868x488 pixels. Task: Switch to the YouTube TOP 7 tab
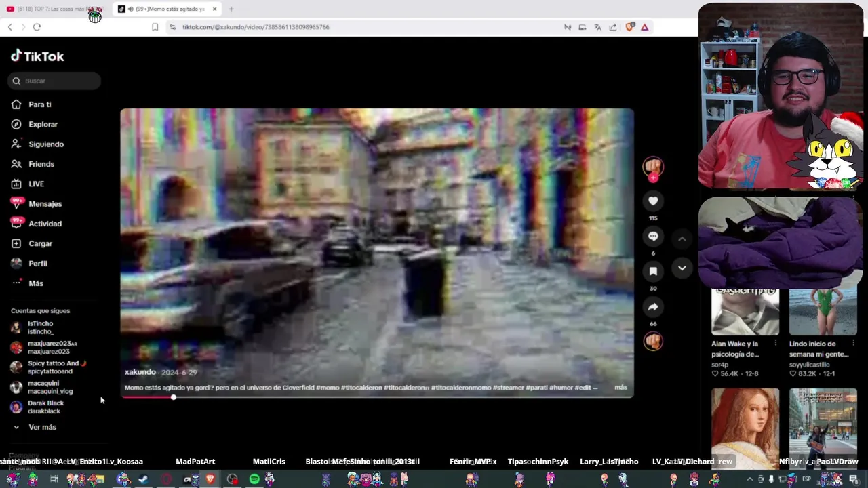[55, 9]
